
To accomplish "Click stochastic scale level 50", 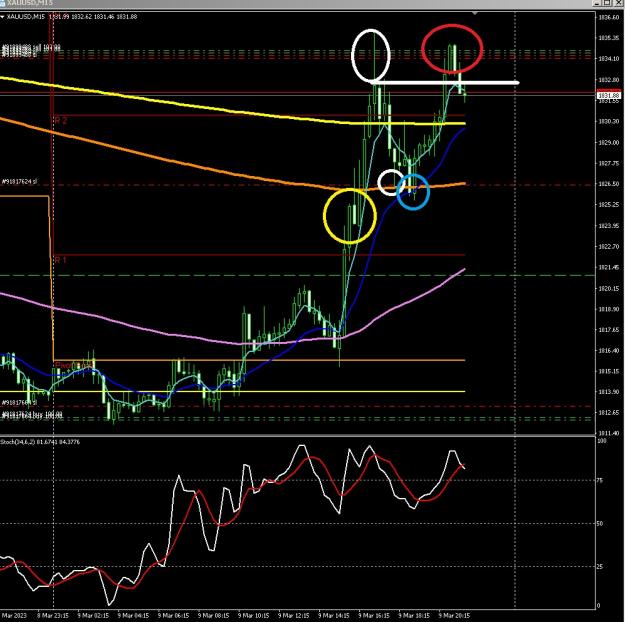I will [x=600, y=524].
